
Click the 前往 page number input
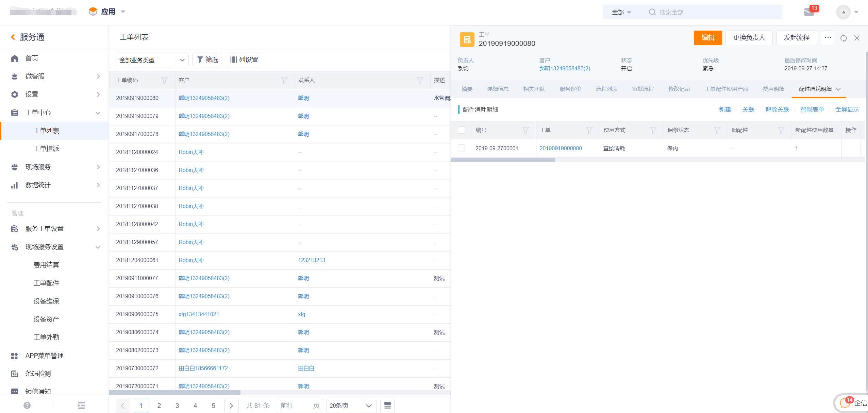300,406
